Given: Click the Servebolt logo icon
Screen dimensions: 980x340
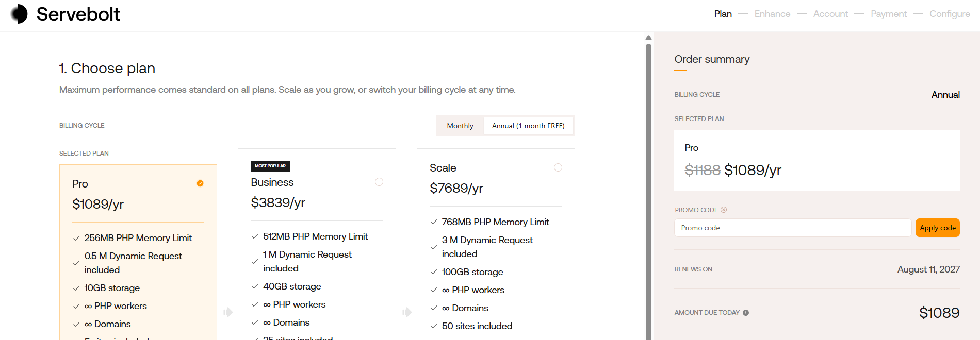Looking at the screenshot, I should click(x=19, y=14).
